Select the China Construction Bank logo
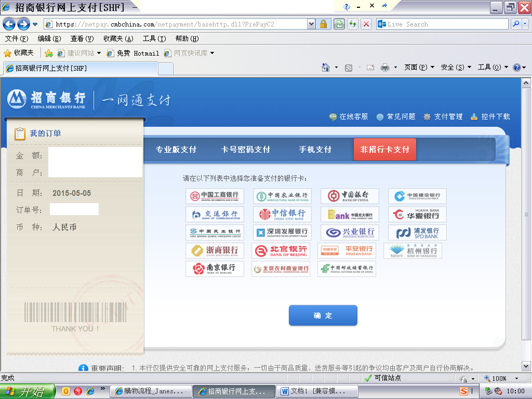The height and width of the screenshot is (399, 532). coord(417,196)
